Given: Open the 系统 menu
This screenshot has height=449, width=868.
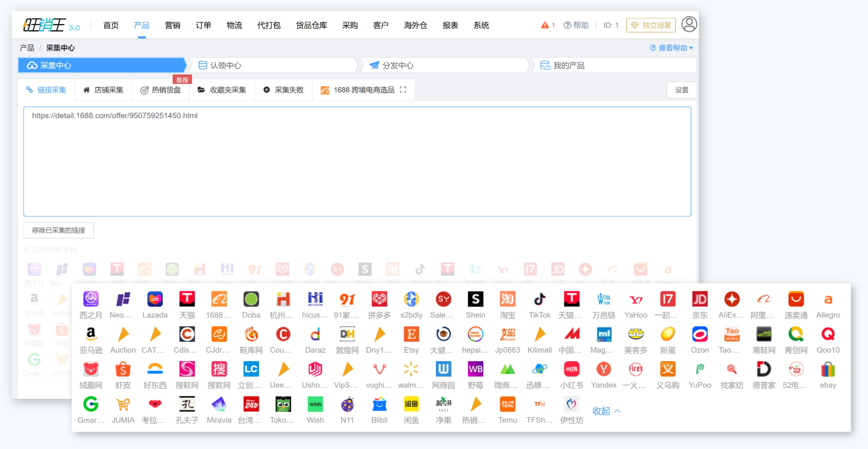Looking at the screenshot, I should 481,25.
